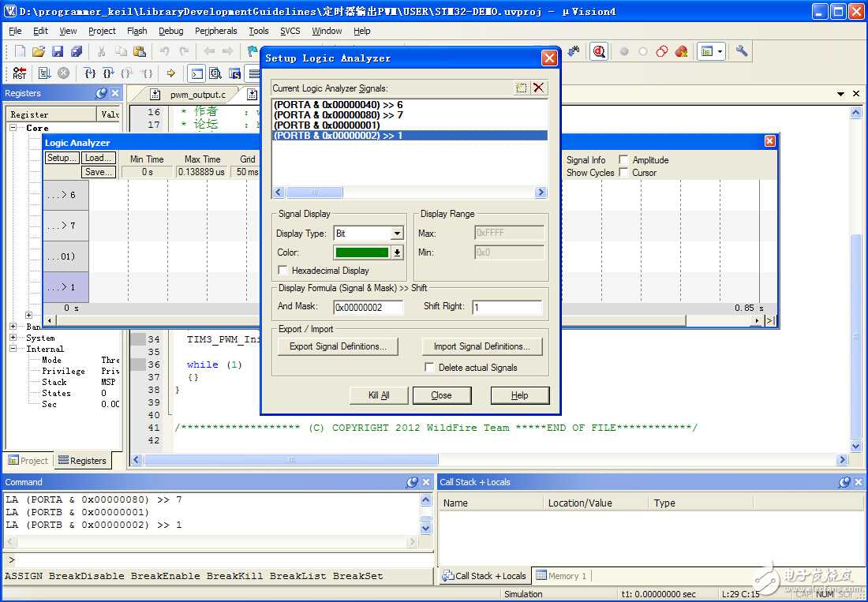Open the Color dropdown arrow
This screenshot has height=602, width=868.
397,252
